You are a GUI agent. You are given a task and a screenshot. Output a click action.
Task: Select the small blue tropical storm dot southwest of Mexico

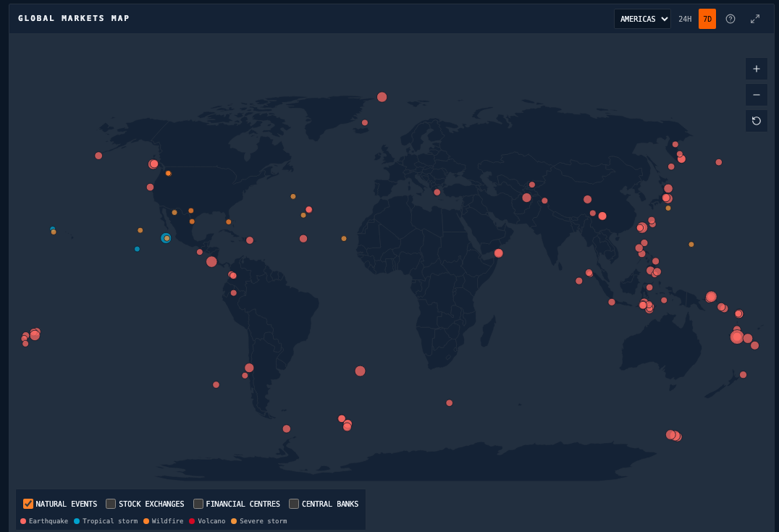coord(137,249)
